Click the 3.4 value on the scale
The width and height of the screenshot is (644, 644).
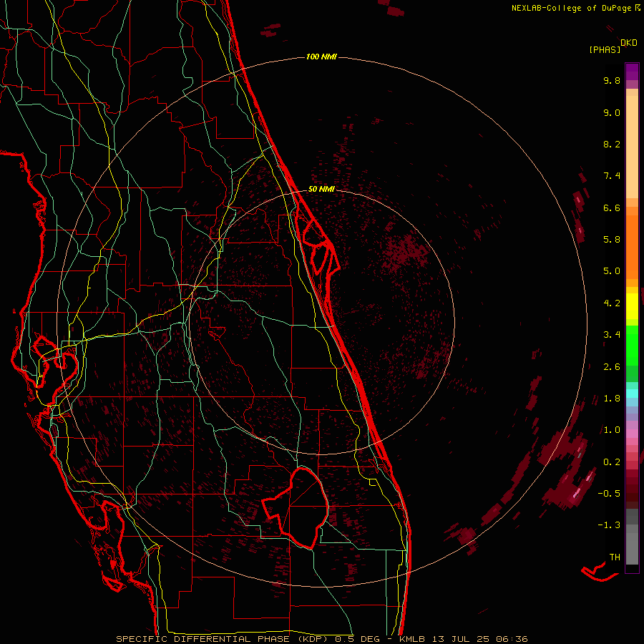(x=612, y=335)
